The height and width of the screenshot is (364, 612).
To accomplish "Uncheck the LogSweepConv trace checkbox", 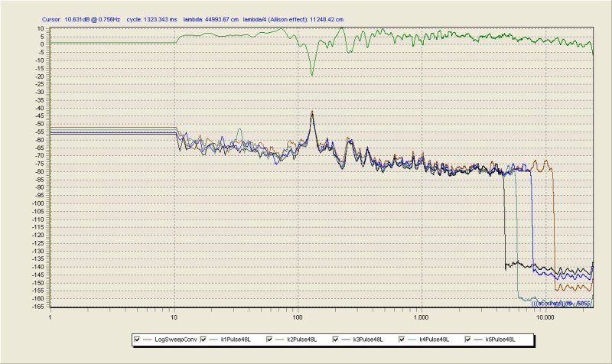I will coord(137,340).
